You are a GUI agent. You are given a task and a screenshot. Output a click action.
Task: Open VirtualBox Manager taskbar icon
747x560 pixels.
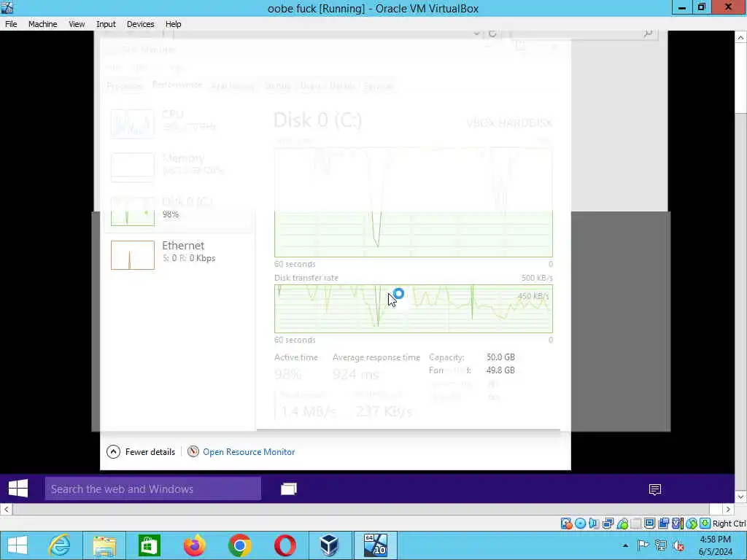(x=329, y=545)
